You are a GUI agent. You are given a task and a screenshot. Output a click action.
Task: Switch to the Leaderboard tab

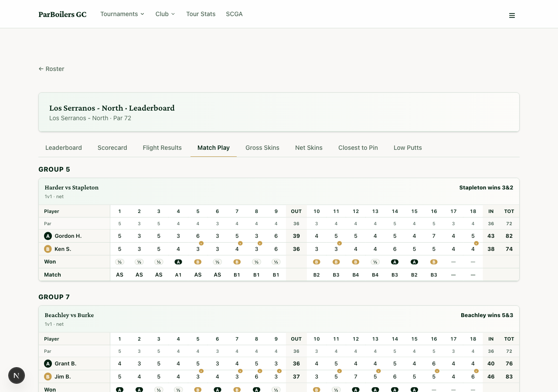click(64, 148)
